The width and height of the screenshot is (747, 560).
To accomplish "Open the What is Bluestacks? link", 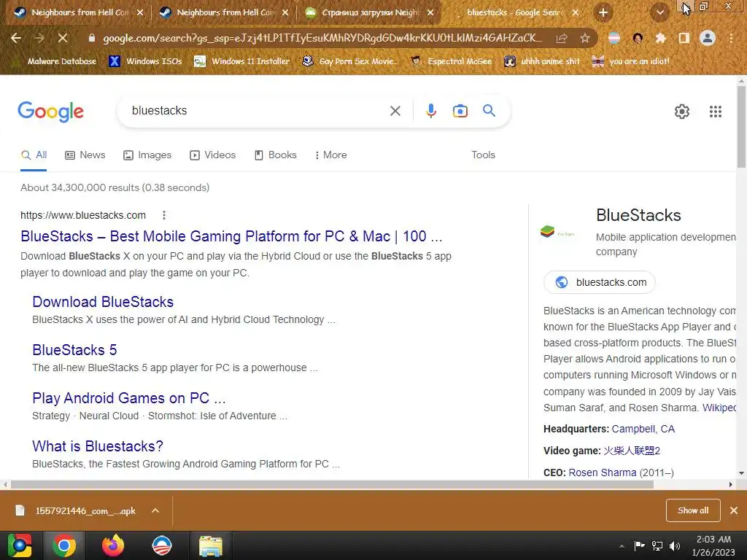I will coord(98,446).
